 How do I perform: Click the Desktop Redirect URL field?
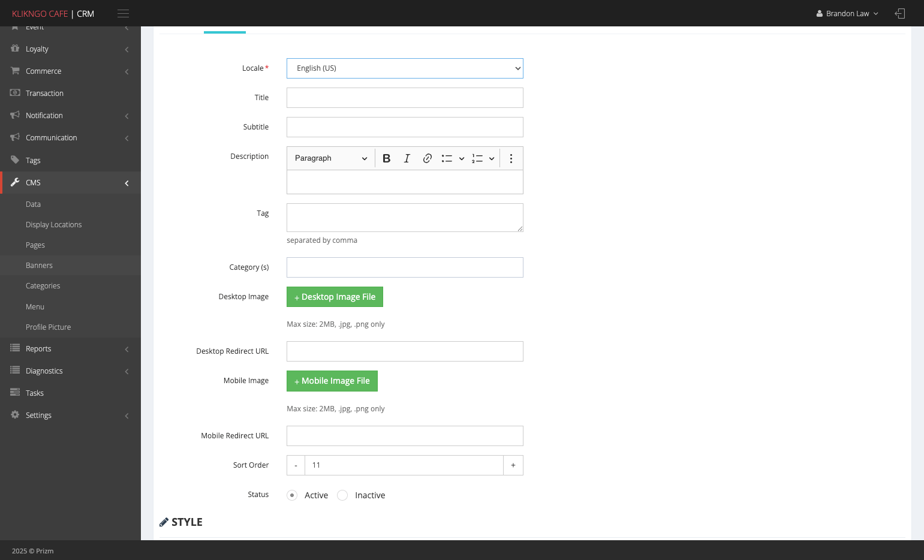coord(405,351)
